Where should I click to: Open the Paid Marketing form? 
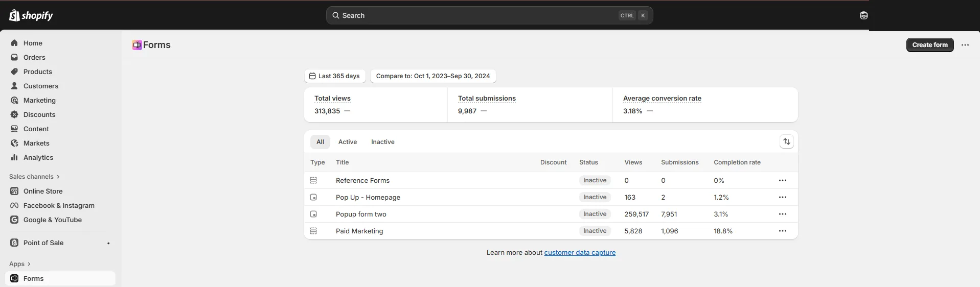click(359, 231)
